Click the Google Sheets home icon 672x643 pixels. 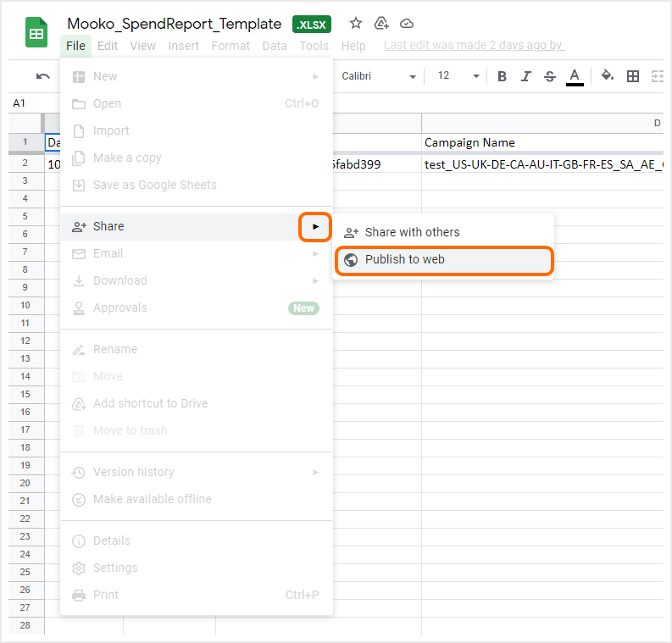(x=36, y=32)
